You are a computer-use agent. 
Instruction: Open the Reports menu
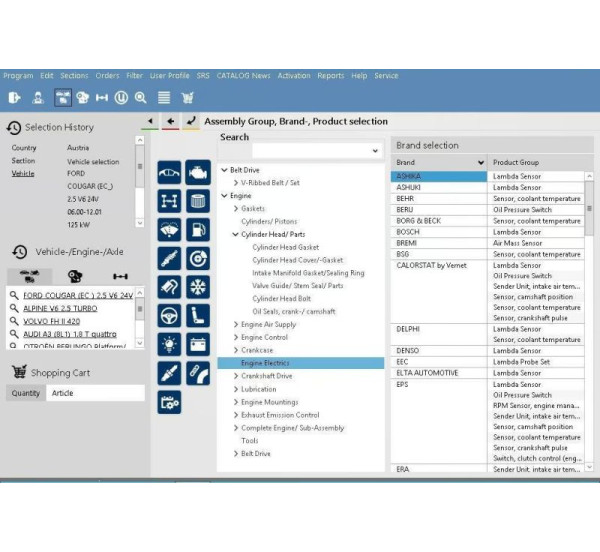330,76
